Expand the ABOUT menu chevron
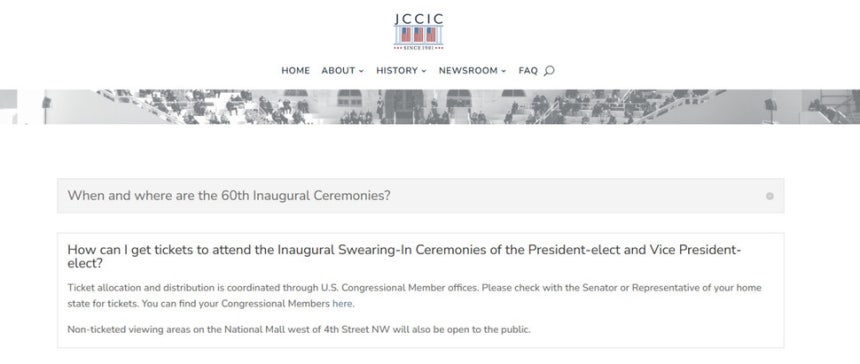 click(x=361, y=71)
